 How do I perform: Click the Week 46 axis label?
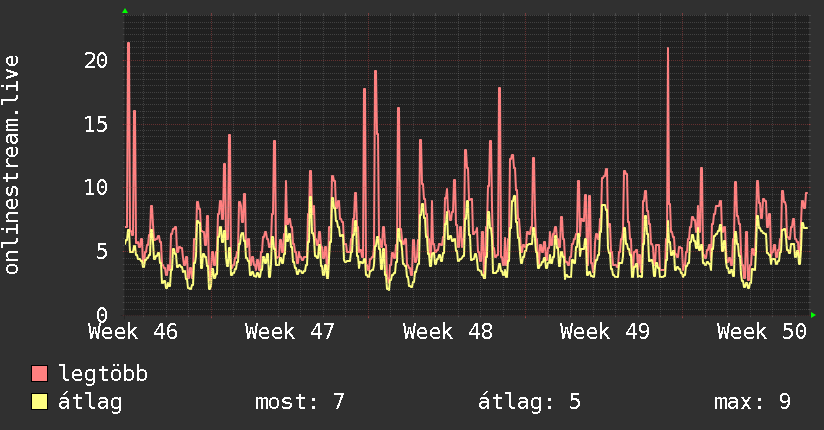coord(133,332)
